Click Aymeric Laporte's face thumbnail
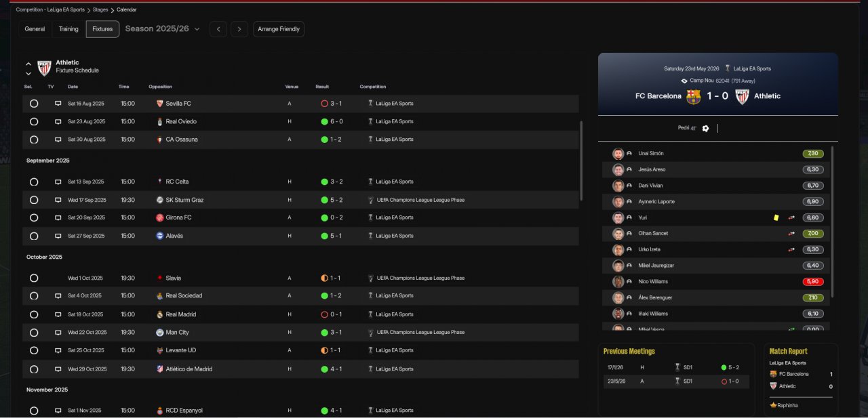Image resolution: width=868 pixels, height=418 pixels. (x=618, y=202)
